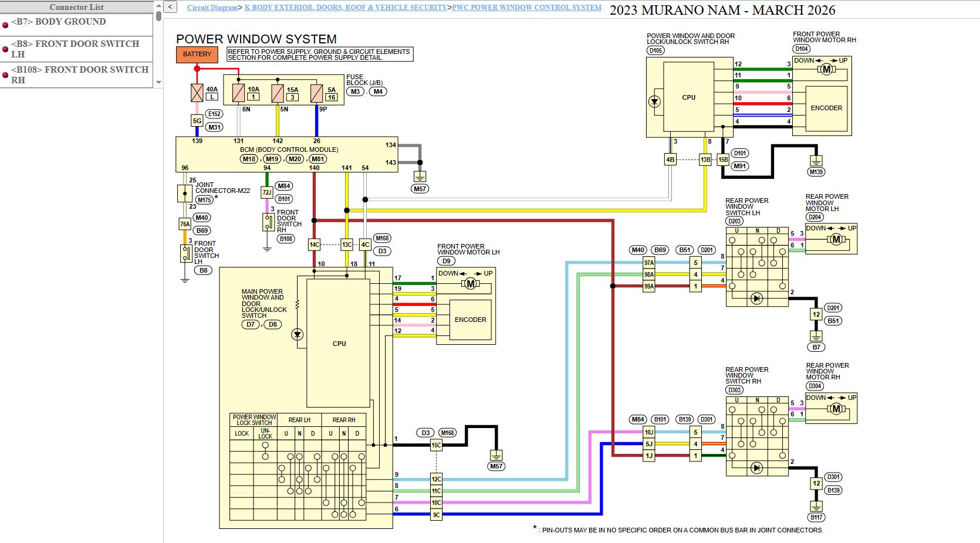Select the 10A fuse symbol in fuse block
Image resolution: width=980 pixels, height=543 pixels.
tap(238, 93)
